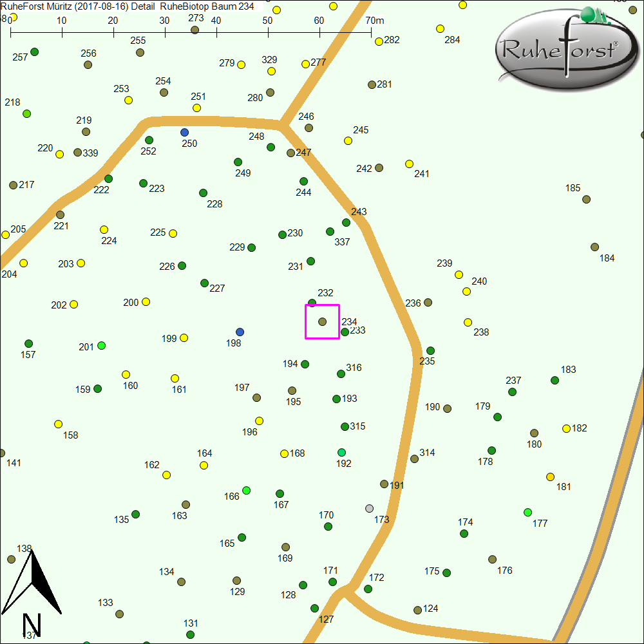Click the olive marker for tree 124
This screenshot has height=644, width=644.
417,610
